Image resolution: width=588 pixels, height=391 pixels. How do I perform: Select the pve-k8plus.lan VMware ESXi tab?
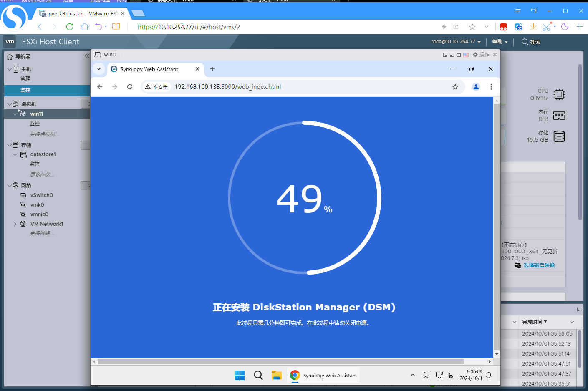point(82,13)
